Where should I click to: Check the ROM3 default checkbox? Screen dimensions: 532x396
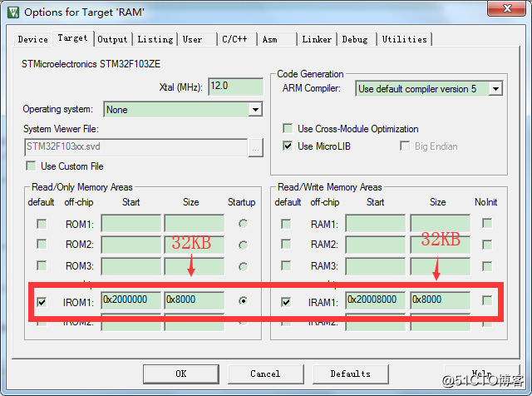pos(42,265)
